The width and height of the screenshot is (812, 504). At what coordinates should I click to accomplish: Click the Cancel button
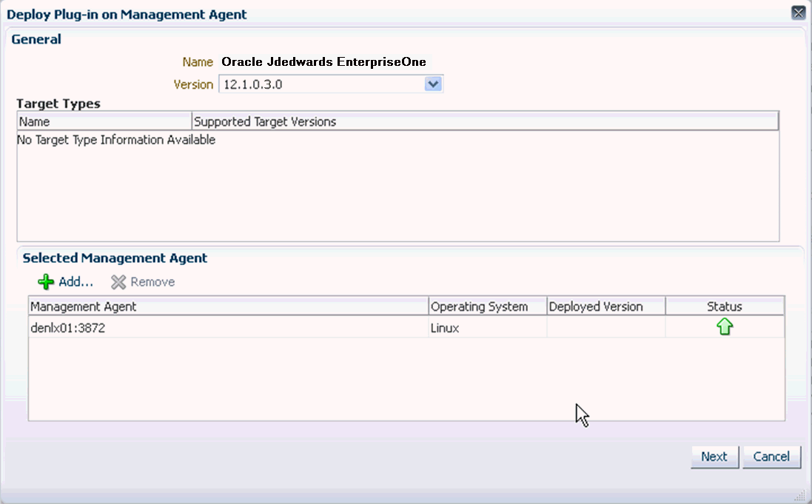click(x=771, y=457)
